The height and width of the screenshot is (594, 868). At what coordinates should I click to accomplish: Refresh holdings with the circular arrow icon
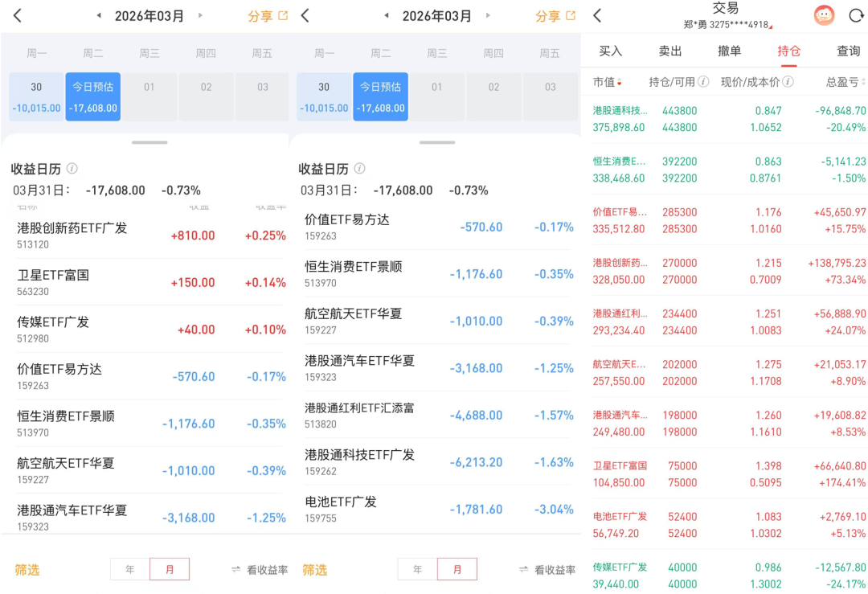coord(856,15)
